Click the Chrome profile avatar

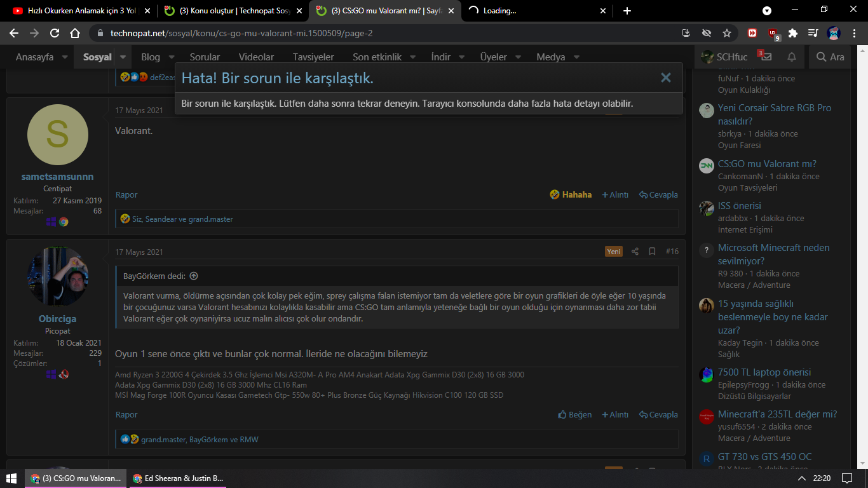pyautogui.click(x=833, y=33)
